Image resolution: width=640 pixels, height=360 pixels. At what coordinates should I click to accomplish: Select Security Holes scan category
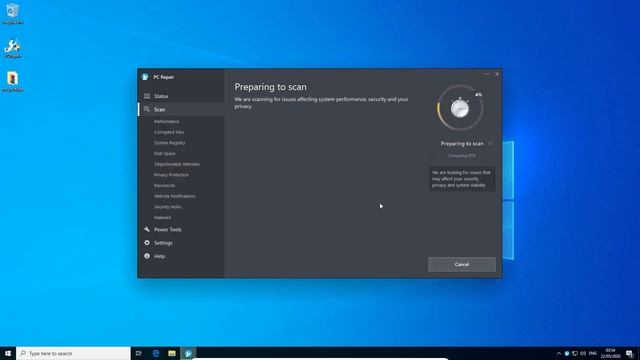tap(168, 207)
